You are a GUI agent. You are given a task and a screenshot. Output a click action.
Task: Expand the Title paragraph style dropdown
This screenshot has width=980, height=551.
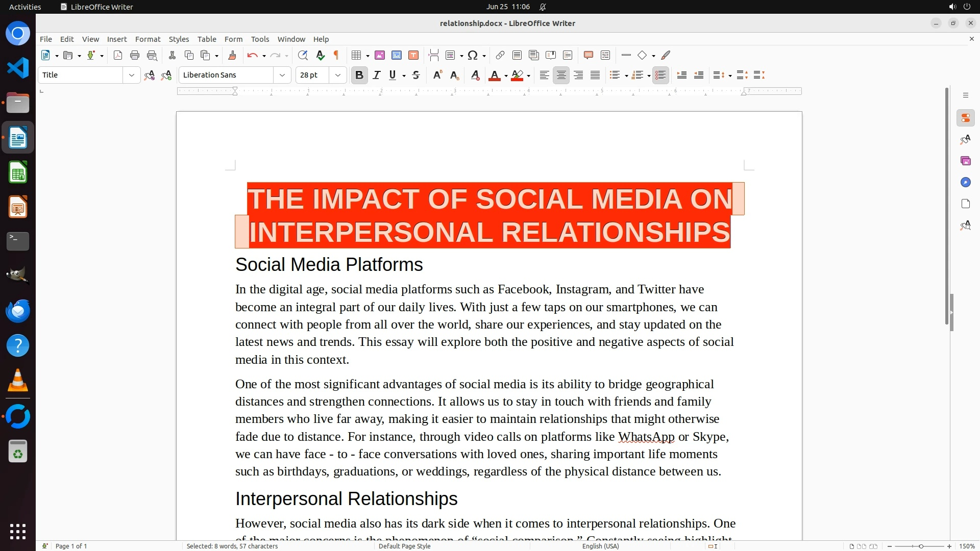point(131,75)
